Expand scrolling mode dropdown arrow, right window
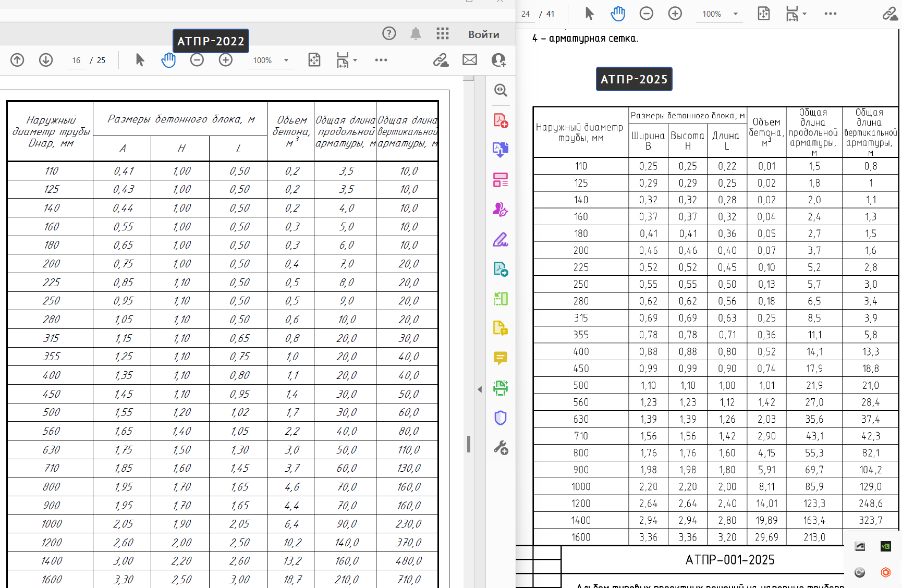Viewport: 902px width, 588px height. (805, 14)
